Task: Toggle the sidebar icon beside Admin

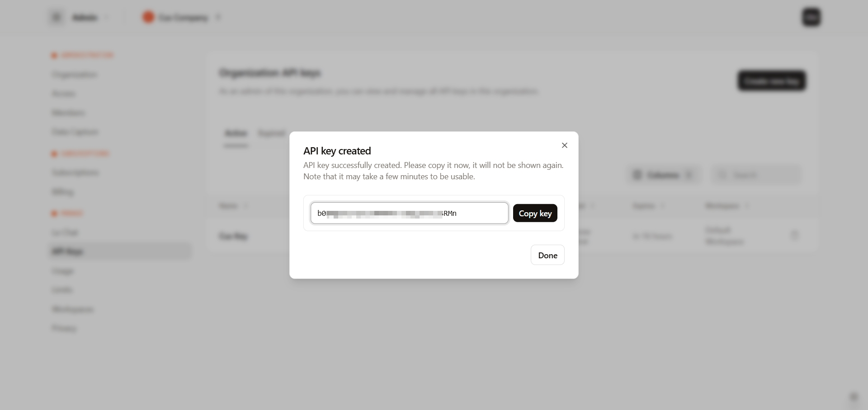Action: [x=57, y=18]
